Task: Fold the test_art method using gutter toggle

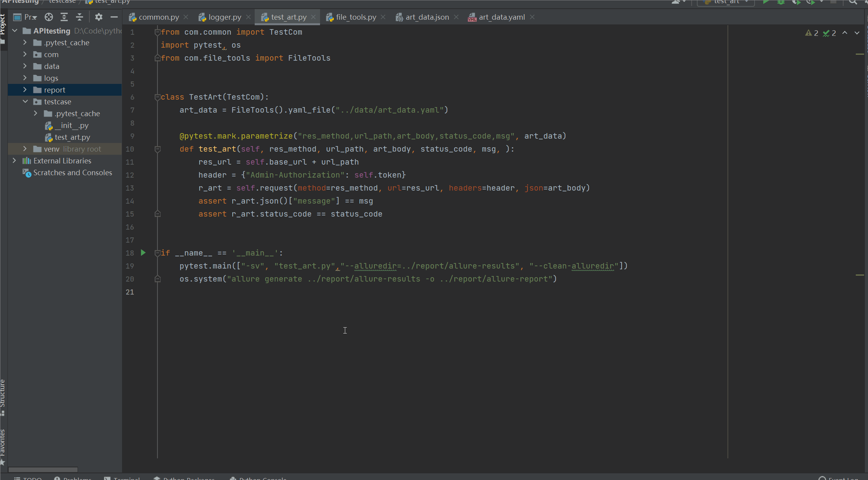Action: point(157,149)
